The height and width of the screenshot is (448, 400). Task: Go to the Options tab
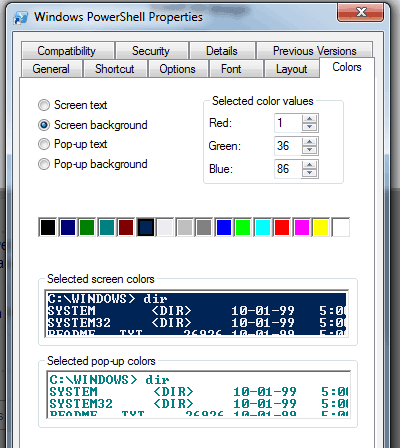coord(177,69)
